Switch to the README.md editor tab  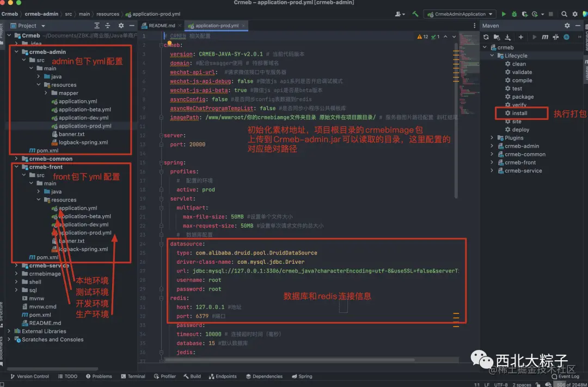point(162,26)
